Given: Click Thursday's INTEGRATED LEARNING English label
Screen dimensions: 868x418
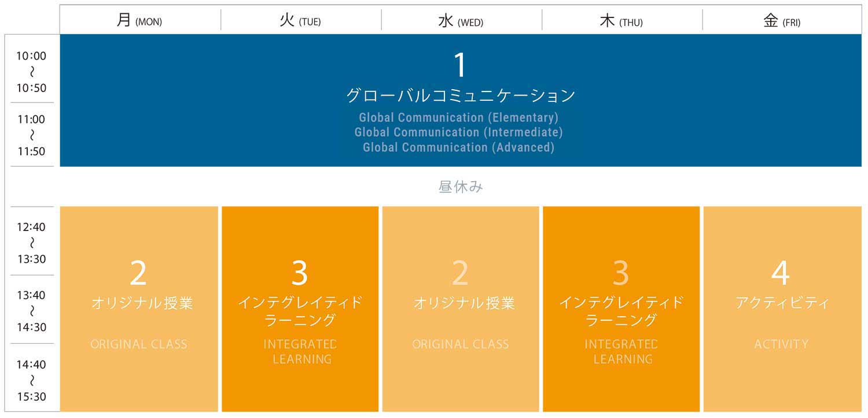Looking at the screenshot, I should click(x=621, y=351).
